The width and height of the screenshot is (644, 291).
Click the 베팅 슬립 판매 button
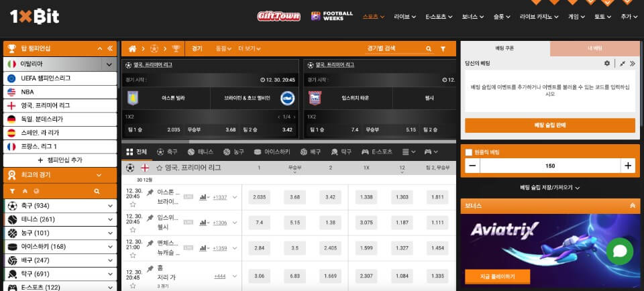click(x=550, y=125)
